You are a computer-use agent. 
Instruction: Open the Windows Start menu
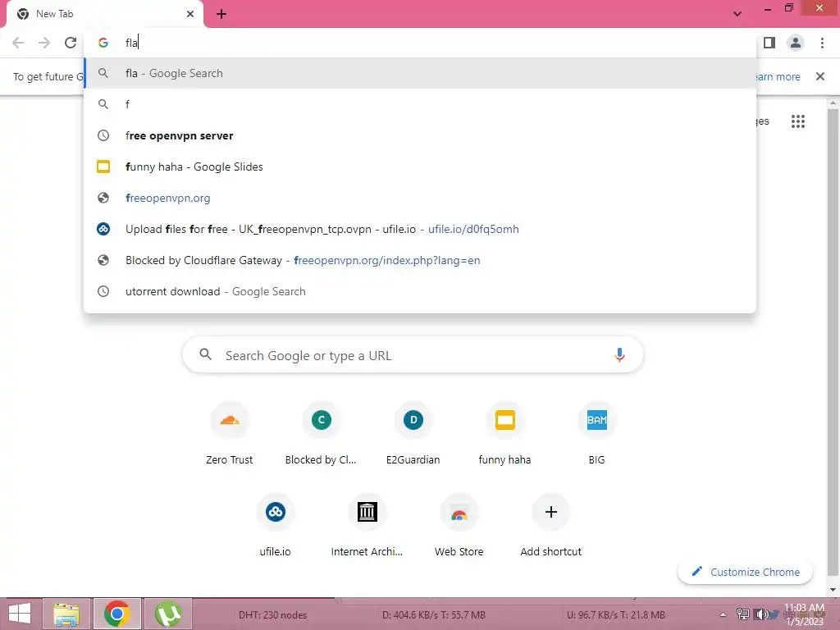[20, 614]
